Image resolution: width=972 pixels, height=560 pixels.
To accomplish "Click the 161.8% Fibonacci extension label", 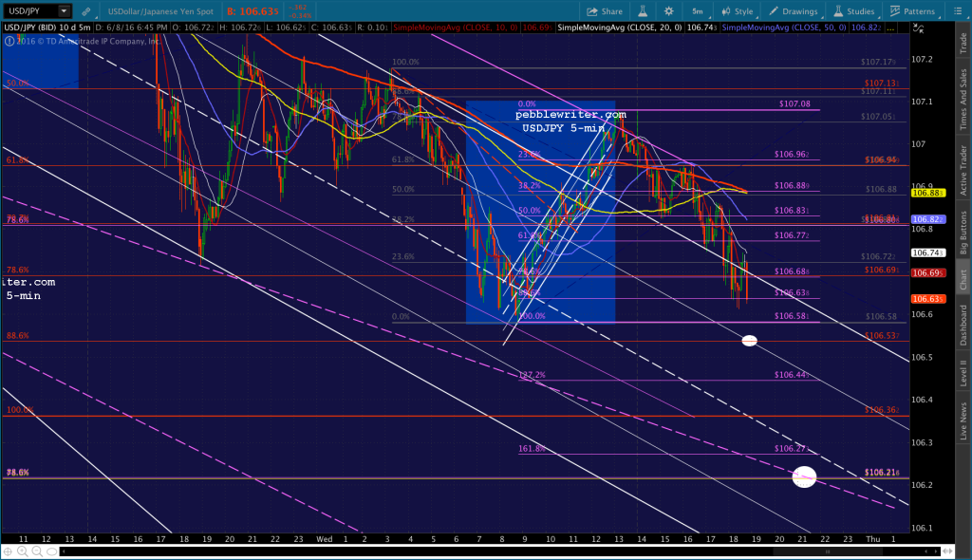I will (x=532, y=449).
